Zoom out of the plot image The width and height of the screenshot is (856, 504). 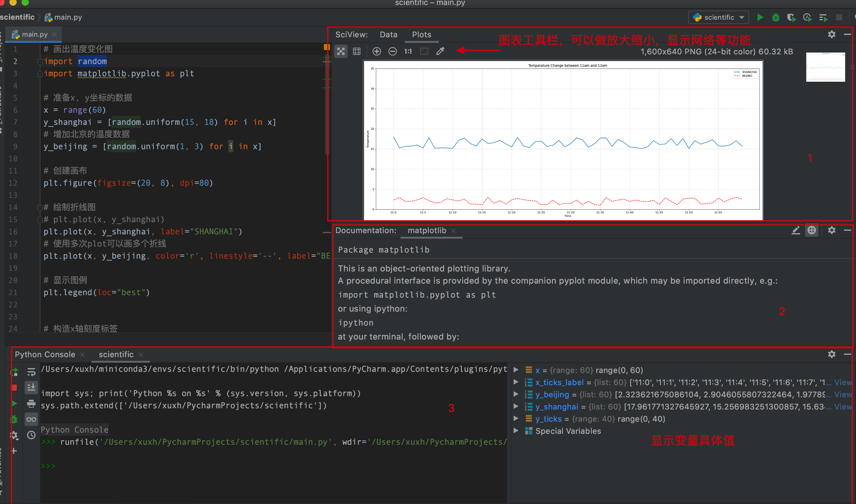tap(392, 51)
